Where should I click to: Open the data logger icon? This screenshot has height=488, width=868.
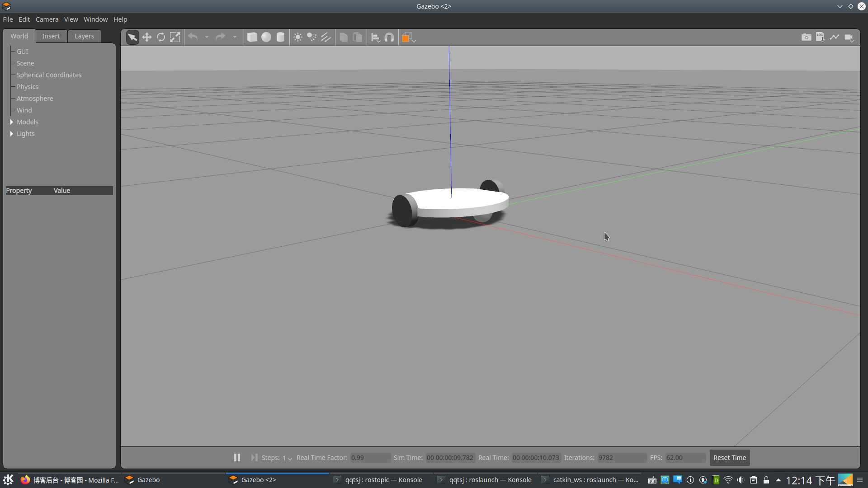(821, 38)
